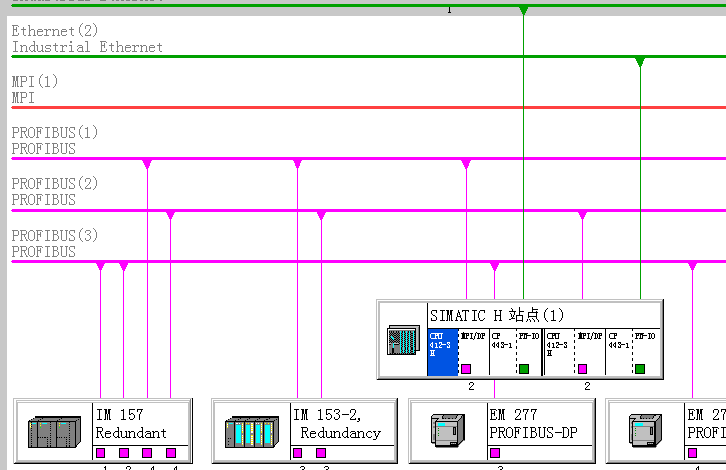Select the leftmost IM 157 interface square

click(100, 452)
